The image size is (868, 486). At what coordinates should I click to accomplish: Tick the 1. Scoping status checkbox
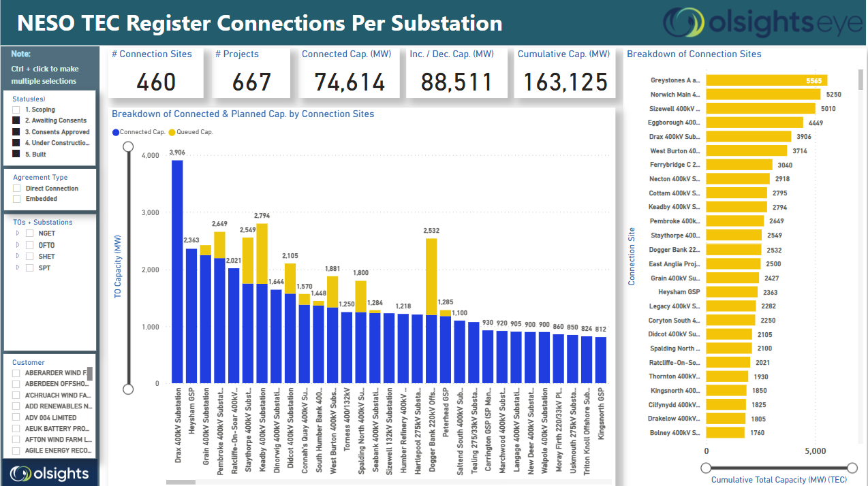[16, 110]
